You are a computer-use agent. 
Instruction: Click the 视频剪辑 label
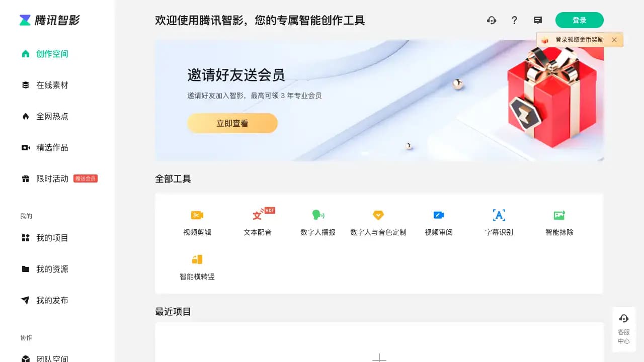point(197,232)
